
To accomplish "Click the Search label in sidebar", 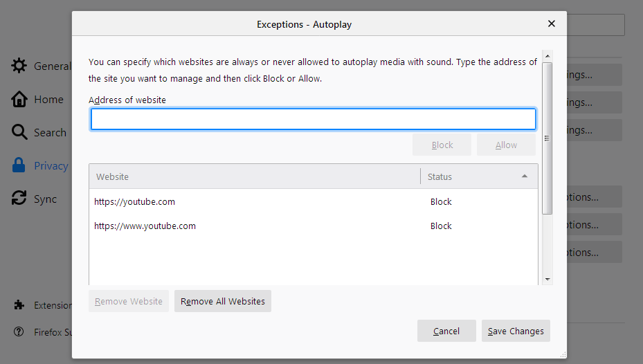I will pyautogui.click(x=50, y=132).
